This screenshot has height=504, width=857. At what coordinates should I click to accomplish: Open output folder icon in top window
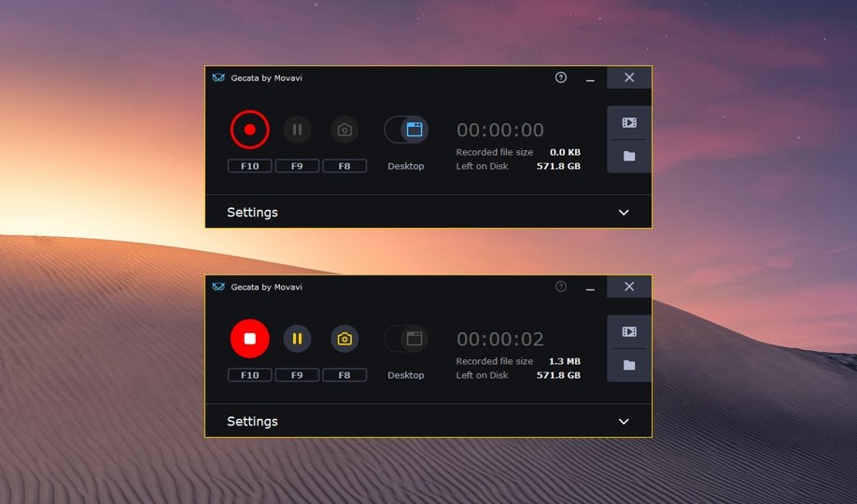coord(629,157)
